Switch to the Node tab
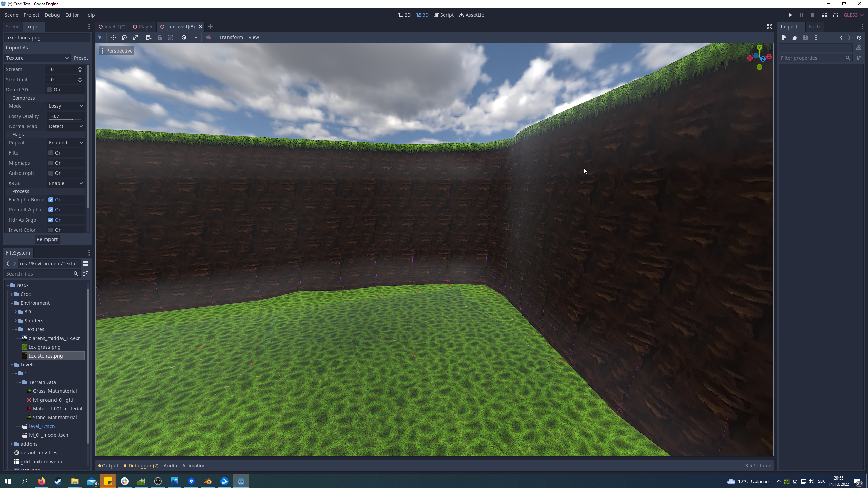Viewport: 868px width, 488px height. 815,27
